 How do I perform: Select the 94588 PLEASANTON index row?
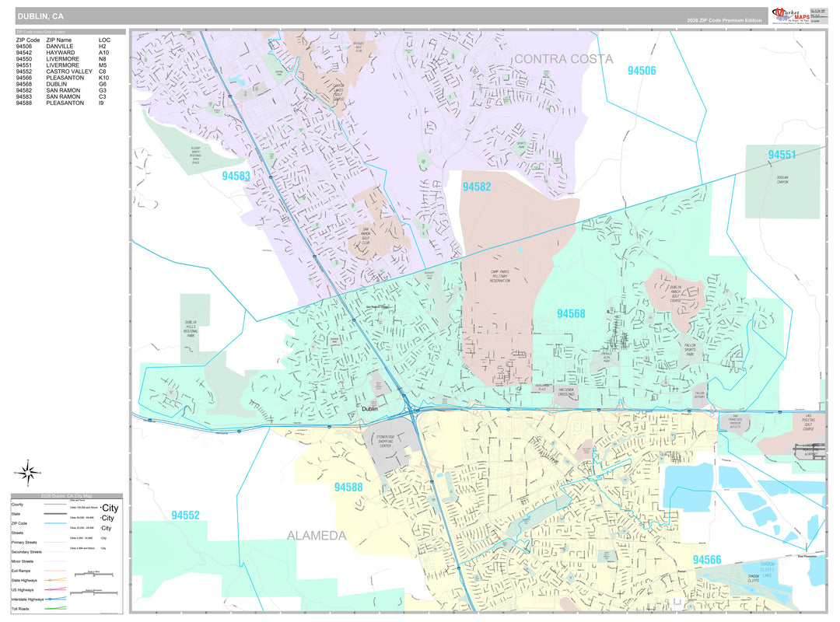(x=61, y=103)
